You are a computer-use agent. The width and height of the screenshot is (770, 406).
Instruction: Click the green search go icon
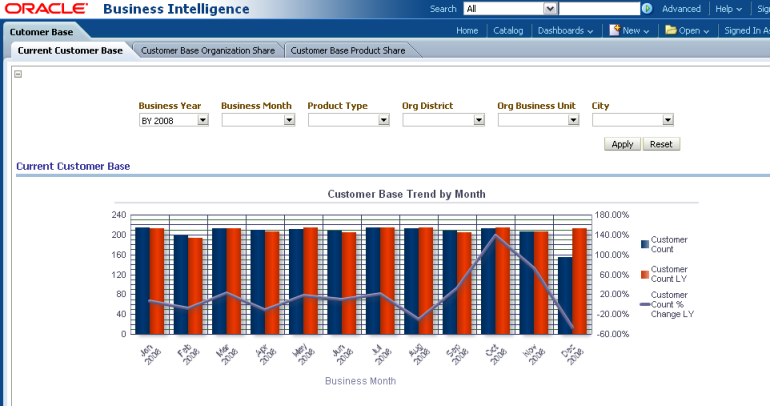(x=647, y=8)
